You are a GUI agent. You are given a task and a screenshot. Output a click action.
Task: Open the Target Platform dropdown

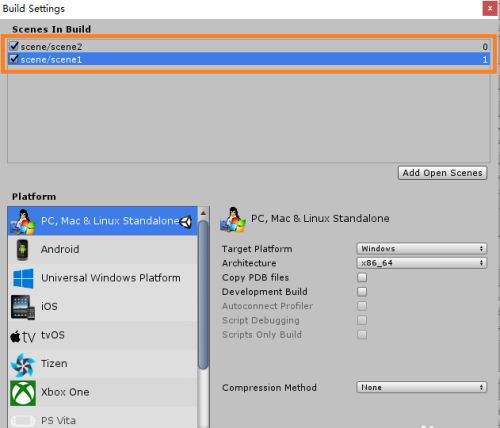click(x=422, y=249)
